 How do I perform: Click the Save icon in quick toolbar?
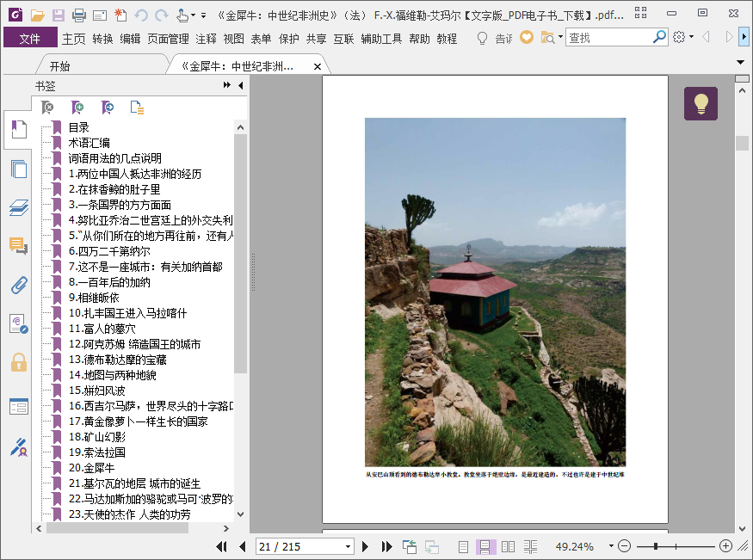[59, 15]
